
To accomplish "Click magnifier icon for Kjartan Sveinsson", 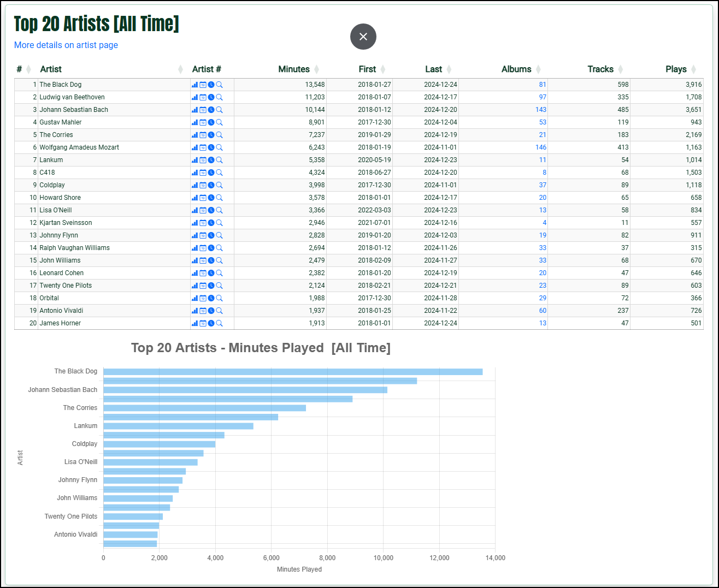I will (x=219, y=223).
